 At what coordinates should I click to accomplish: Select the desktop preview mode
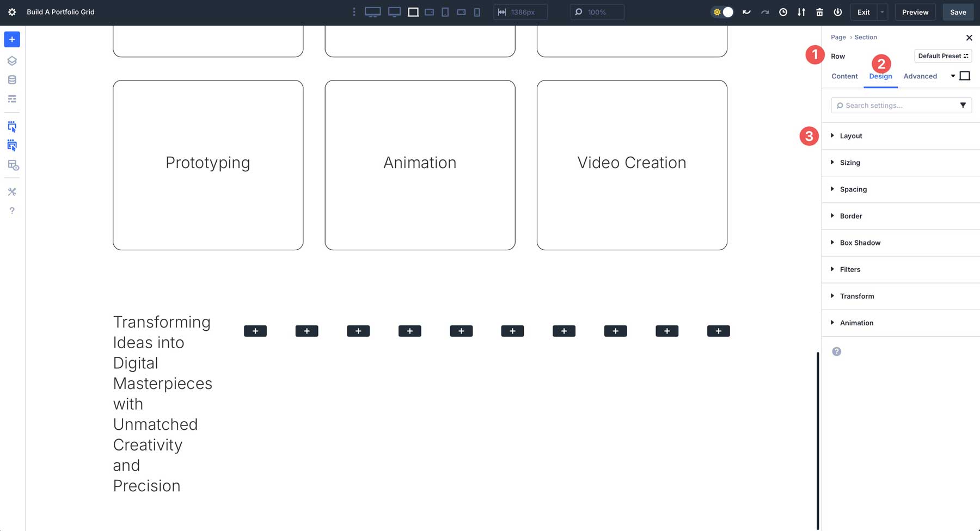point(372,11)
